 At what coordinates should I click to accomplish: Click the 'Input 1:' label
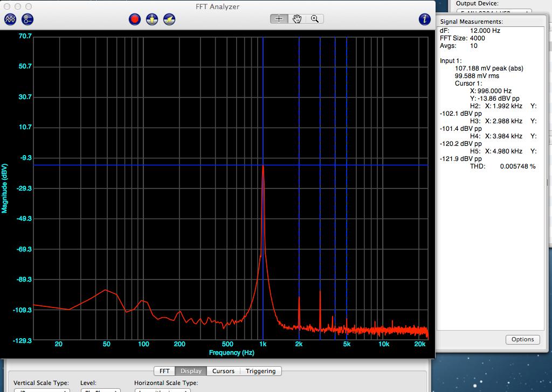click(x=450, y=60)
